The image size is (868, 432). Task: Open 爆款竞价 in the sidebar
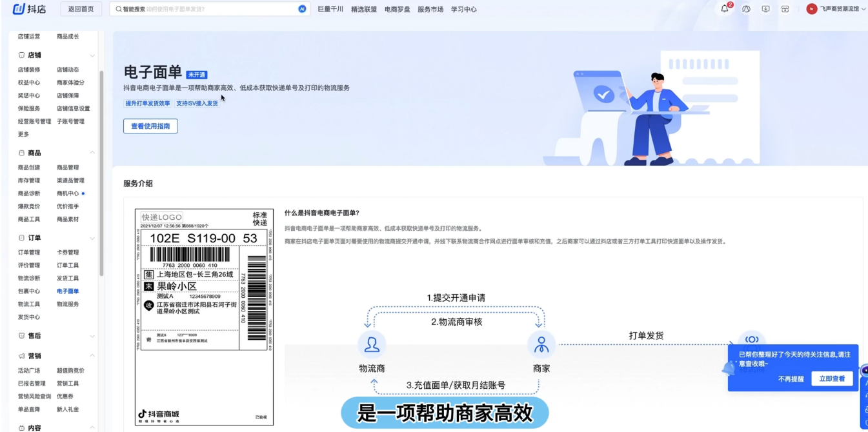coord(29,206)
